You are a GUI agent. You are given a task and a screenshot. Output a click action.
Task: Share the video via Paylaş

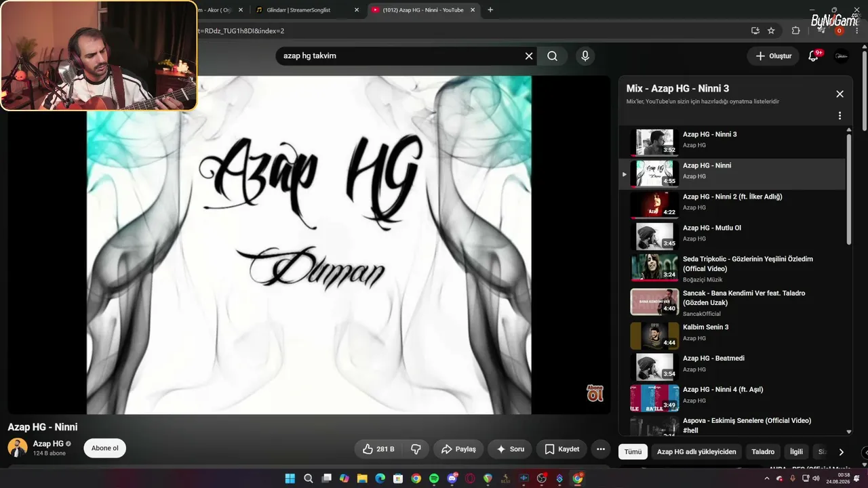tap(458, 449)
